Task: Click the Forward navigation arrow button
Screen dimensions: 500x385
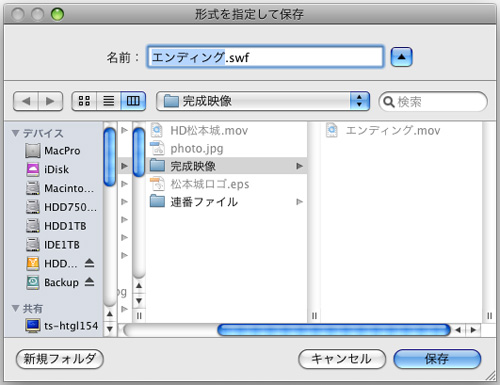Action: pos(50,101)
